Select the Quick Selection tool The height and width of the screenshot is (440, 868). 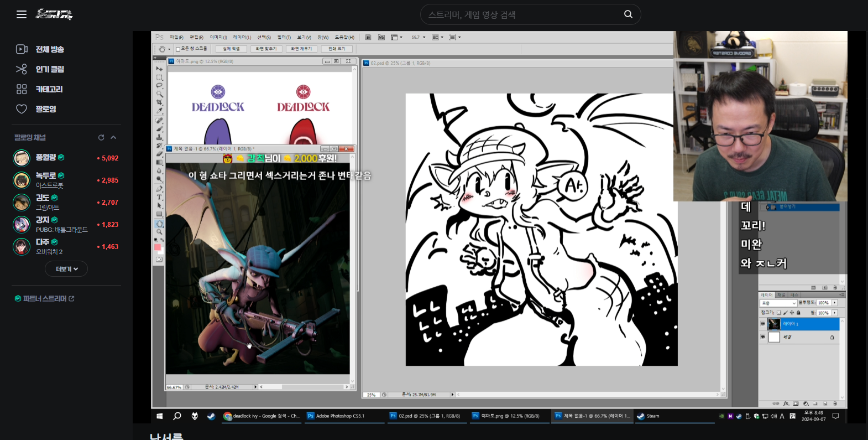point(159,95)
